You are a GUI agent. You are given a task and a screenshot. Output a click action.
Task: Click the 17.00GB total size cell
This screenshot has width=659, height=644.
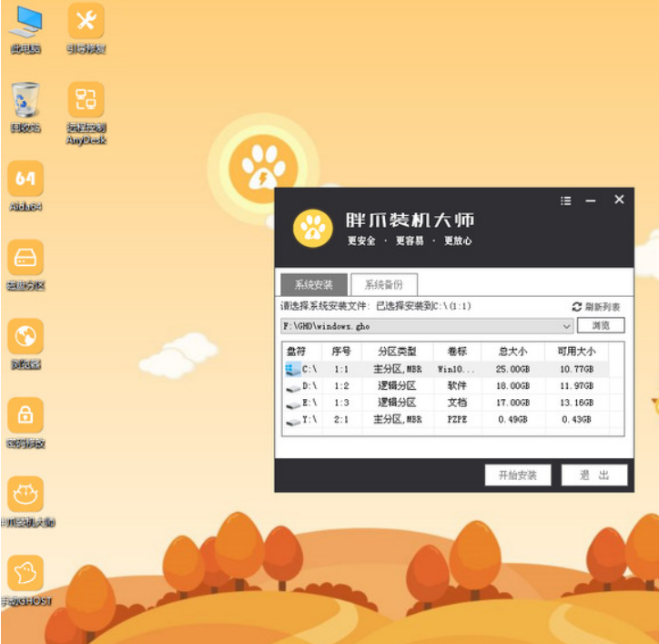click(512, 403)
